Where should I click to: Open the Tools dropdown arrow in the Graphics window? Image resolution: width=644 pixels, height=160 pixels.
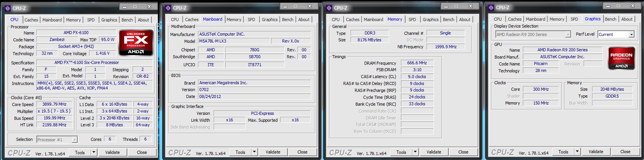tap(577, 152)
